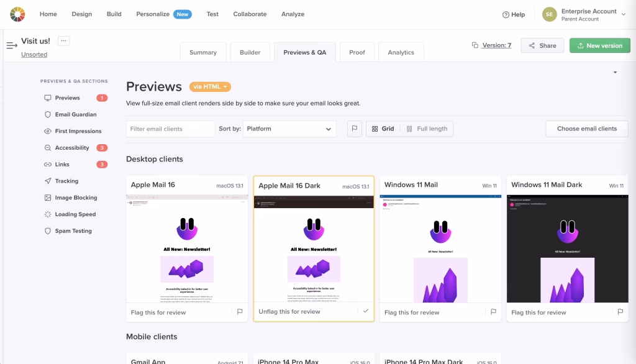Open the Help menu
636x364 pixels.
pyautogui.click(x=514, y=15)
